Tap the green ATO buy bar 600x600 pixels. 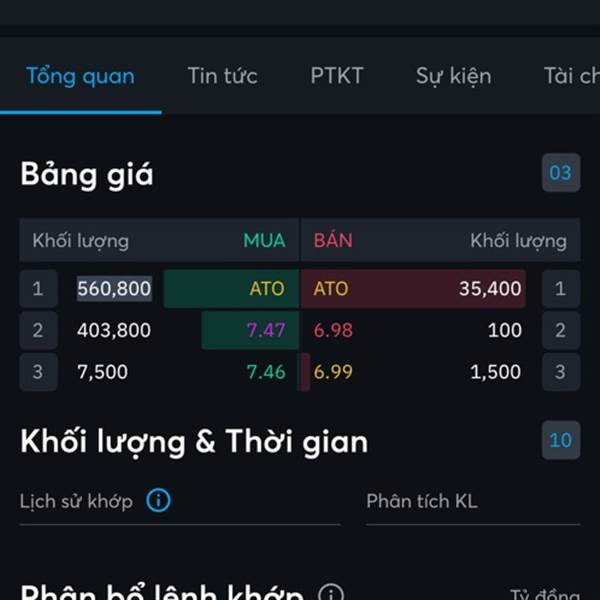[x=231, y=289]
